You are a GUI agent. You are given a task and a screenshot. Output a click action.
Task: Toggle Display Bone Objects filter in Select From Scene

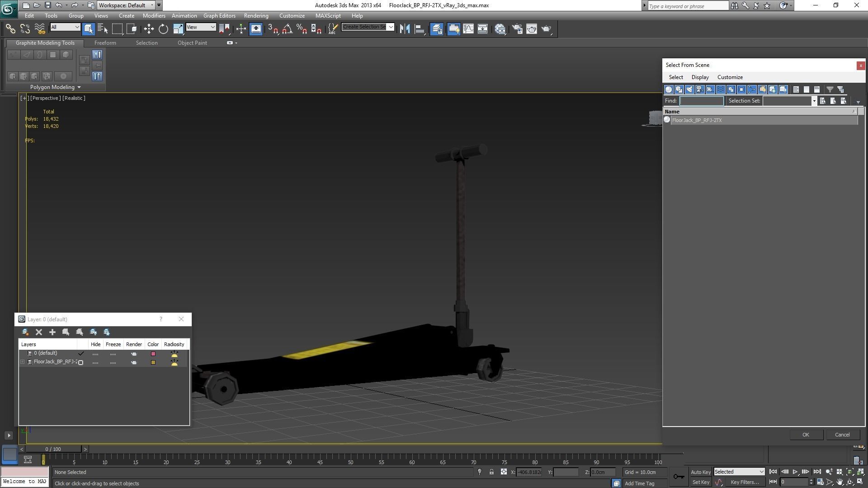[x=752, y=89]
